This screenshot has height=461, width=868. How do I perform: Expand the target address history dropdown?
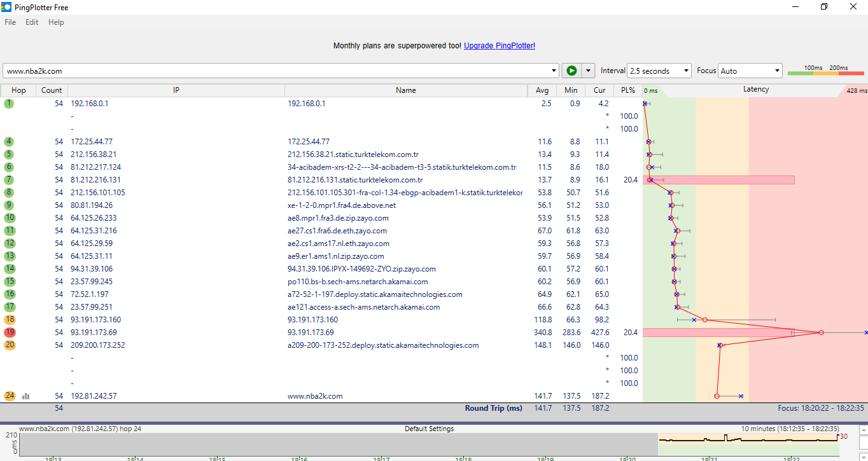point(553,71)
